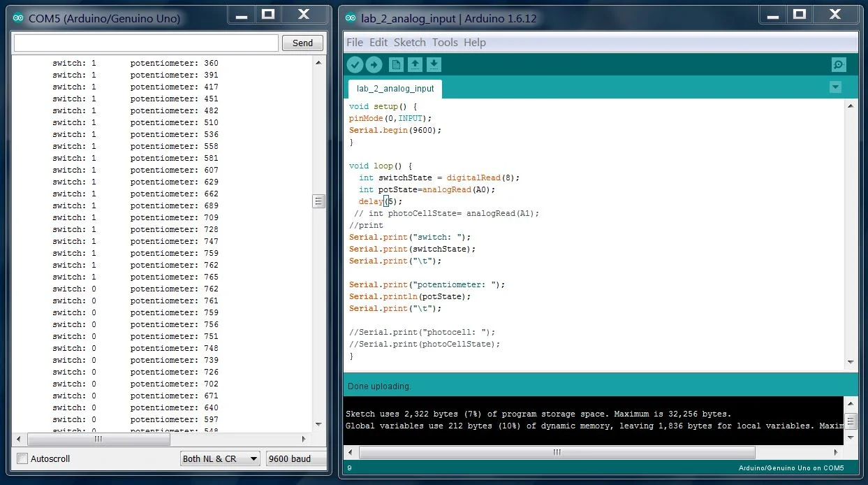Click the serial monitor horizontal scrollbar thumb

(98, 440)
